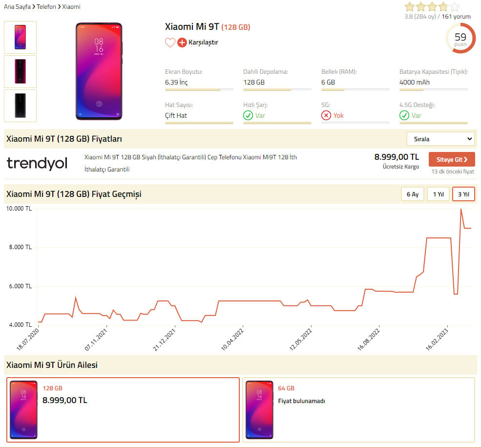Select the red back-view phone thumbnail
This screenshot has height=448, width=481.
pyautogui.click(x=20, y=71)
